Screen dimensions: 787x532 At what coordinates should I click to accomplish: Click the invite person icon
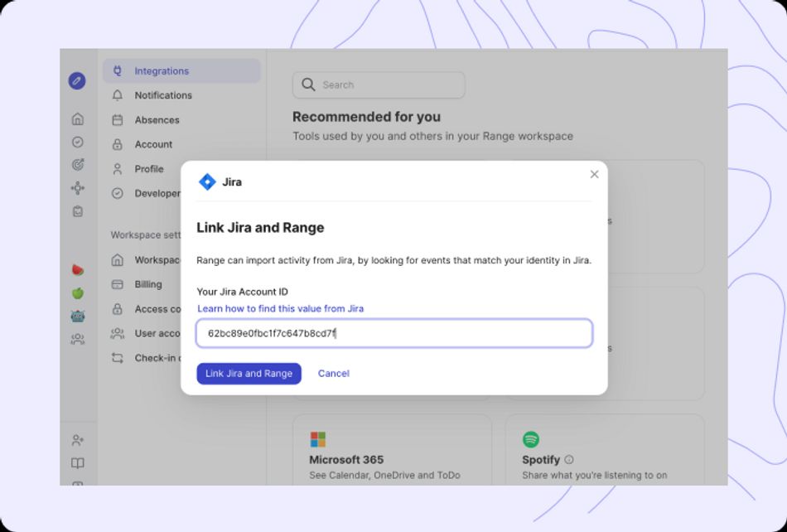(77, 440)
